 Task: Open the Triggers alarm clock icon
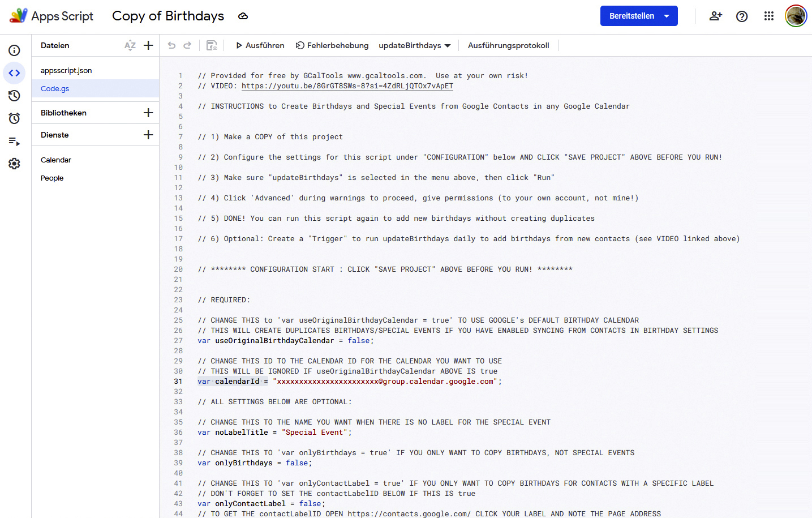(14, 118)
